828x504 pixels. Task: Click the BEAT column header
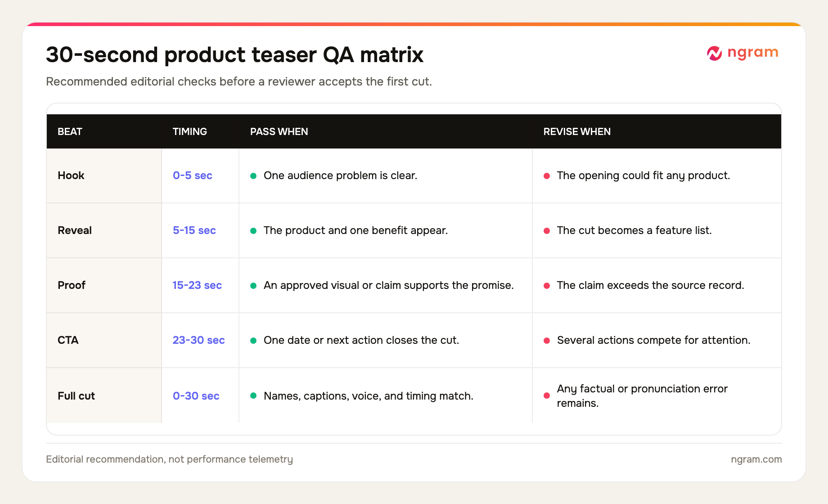pos(70,131)
